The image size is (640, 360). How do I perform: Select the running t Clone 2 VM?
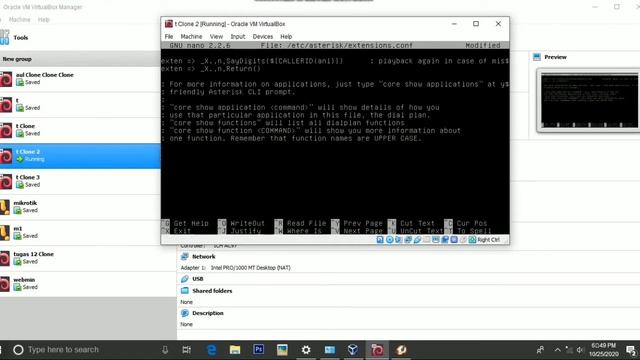coord(80,156)
